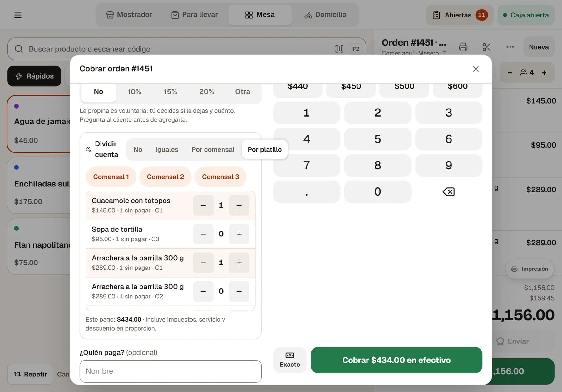Viewport: 562px width, 392px height.
Task: Increase the order's guest count with plus
Action: [544, 73]
